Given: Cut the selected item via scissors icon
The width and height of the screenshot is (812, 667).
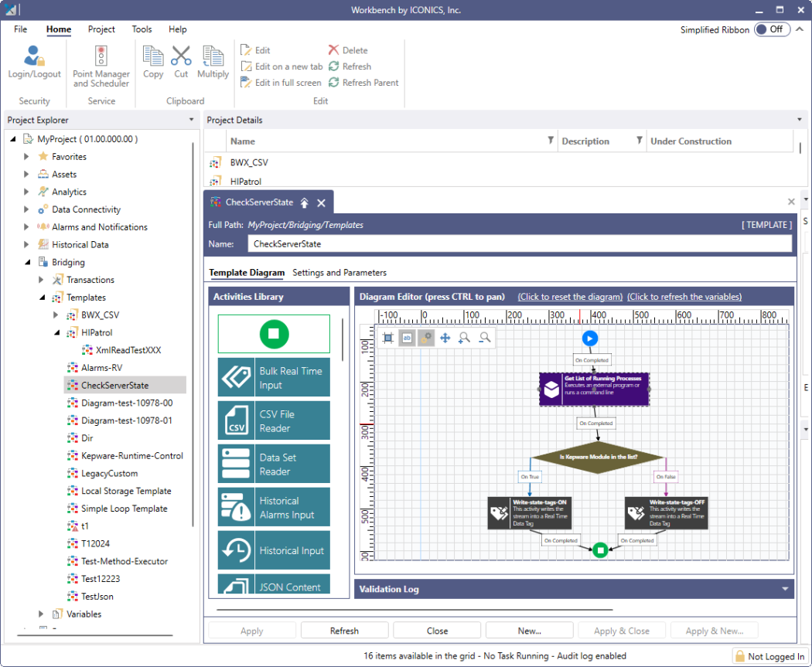Looking at the screenshot, I should coord(181,62).
